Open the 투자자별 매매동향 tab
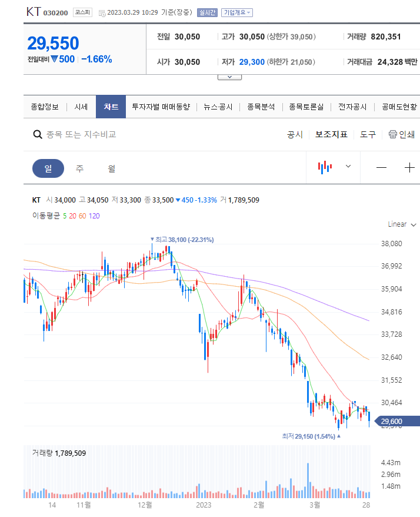 click(161, 107)
